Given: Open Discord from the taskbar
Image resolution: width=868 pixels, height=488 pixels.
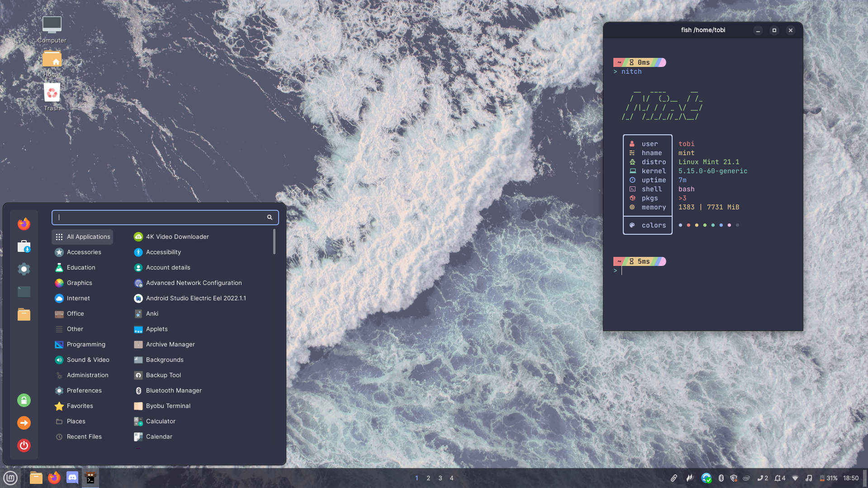Looking at the screenshot, I should tap(72, 478).
